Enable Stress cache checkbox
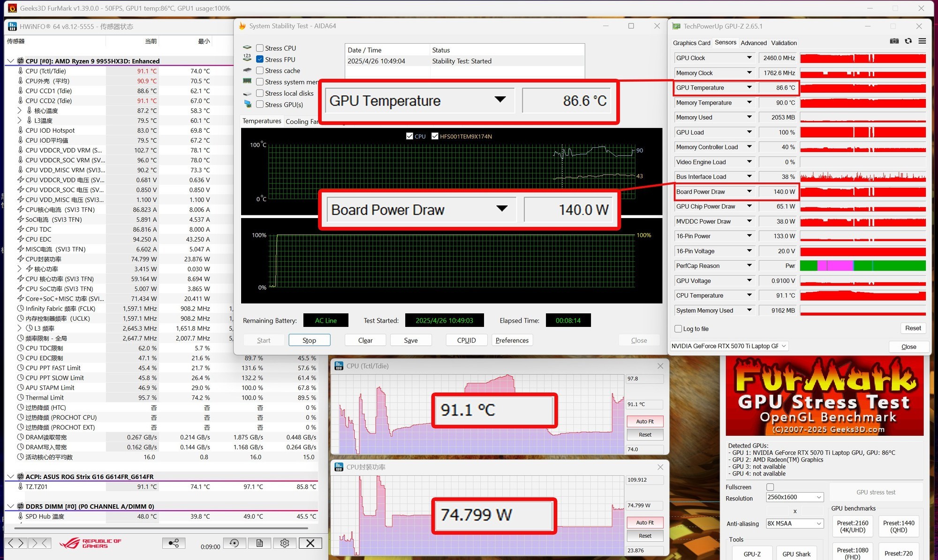The height and width of the screenshot is (560, 938). pyautogui.click(x=260, y=70)
